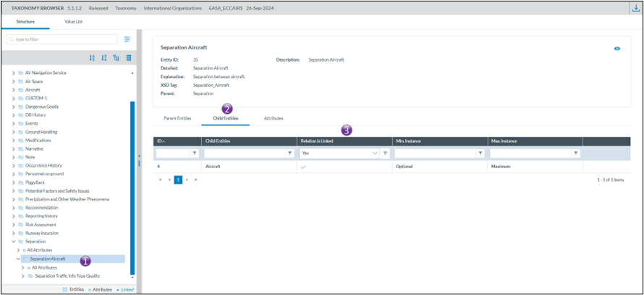Go to page 1 in the pager

[177, 179]
